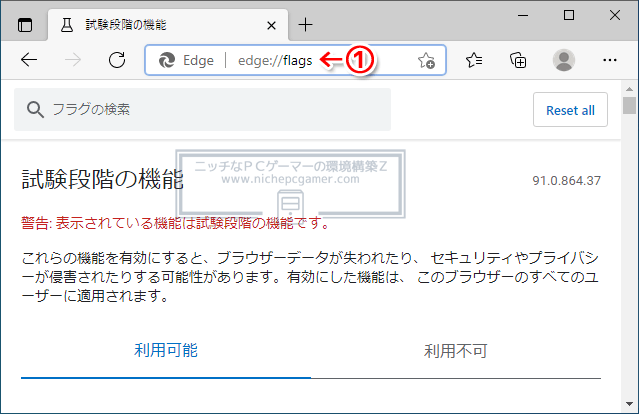Select the edge://flags URL text

coord(274,60)
